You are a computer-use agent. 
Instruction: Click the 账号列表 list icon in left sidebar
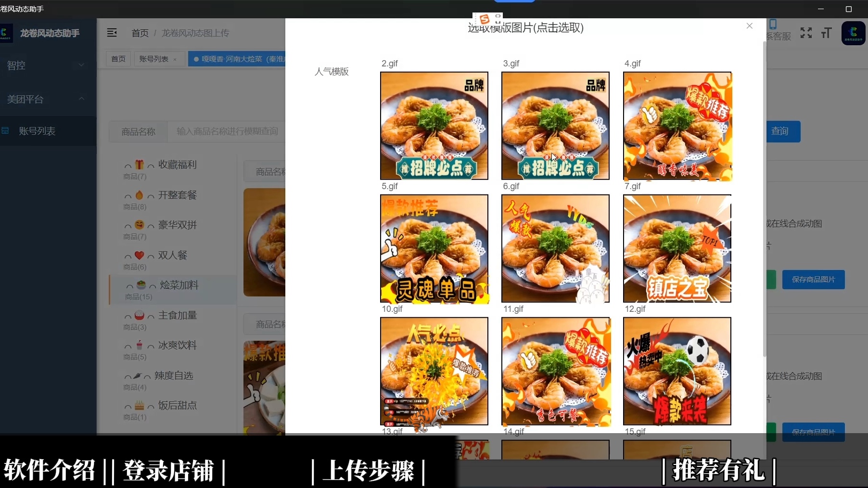[5, 130]
